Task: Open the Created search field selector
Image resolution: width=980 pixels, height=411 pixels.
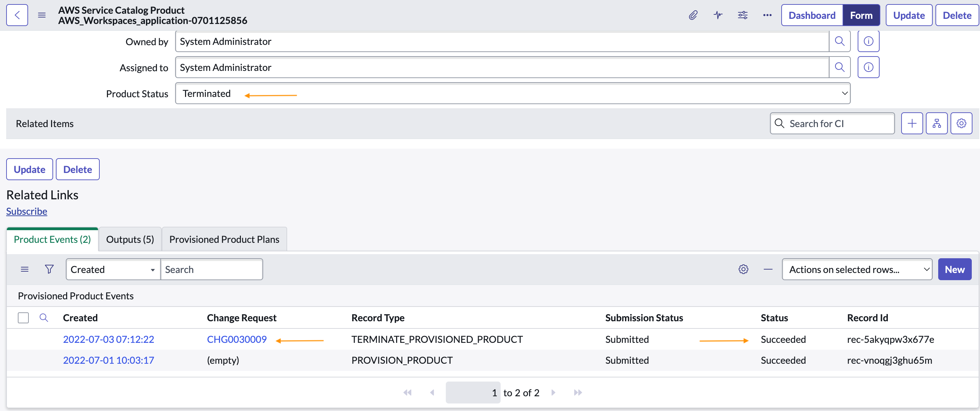Action: (x=113, y=269)
